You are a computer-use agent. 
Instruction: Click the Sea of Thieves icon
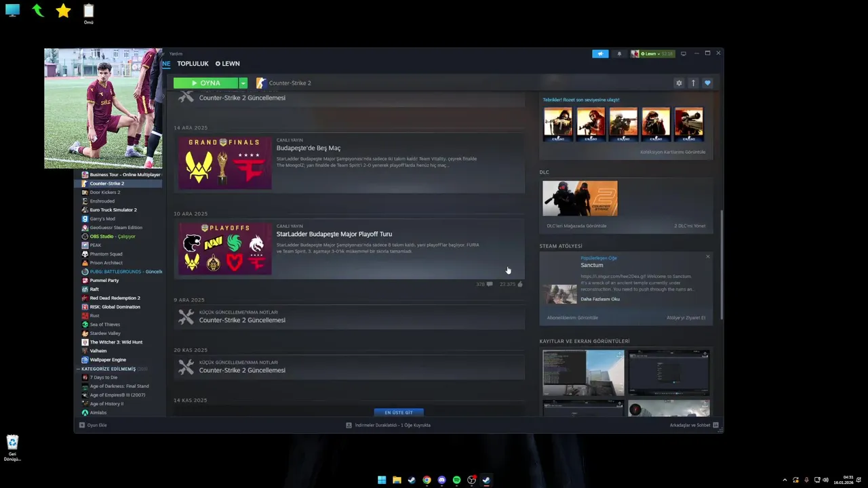[x=85, y=325]
